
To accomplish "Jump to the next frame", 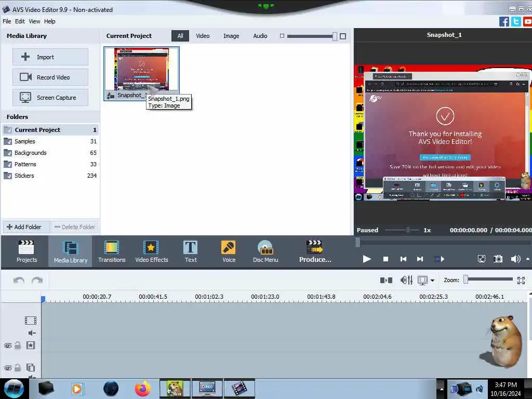I will [420, 259].
